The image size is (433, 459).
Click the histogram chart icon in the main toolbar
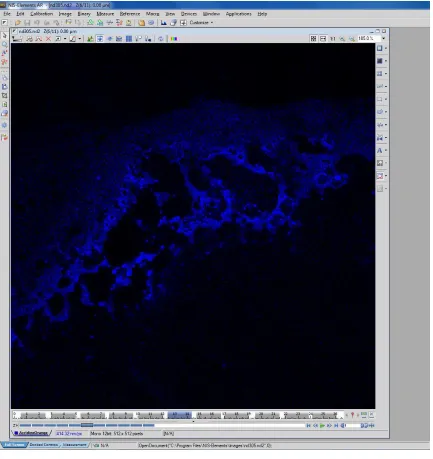164,23
